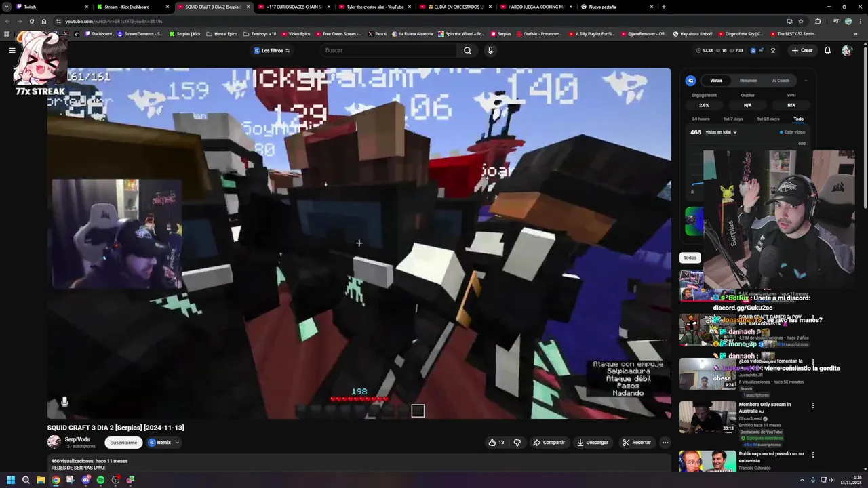Screen dimensions: 868x488
Task: Open Video Epico bookmark folder
Action: point(296,33)
